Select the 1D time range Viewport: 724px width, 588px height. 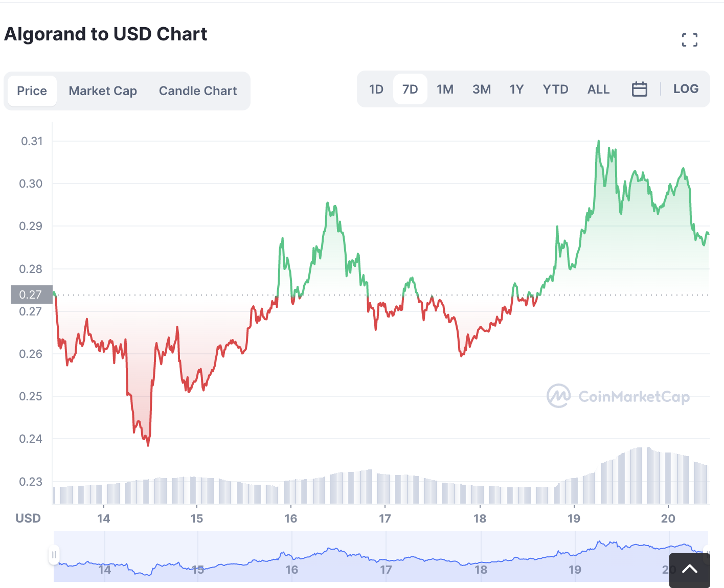[x=376, y=89]
